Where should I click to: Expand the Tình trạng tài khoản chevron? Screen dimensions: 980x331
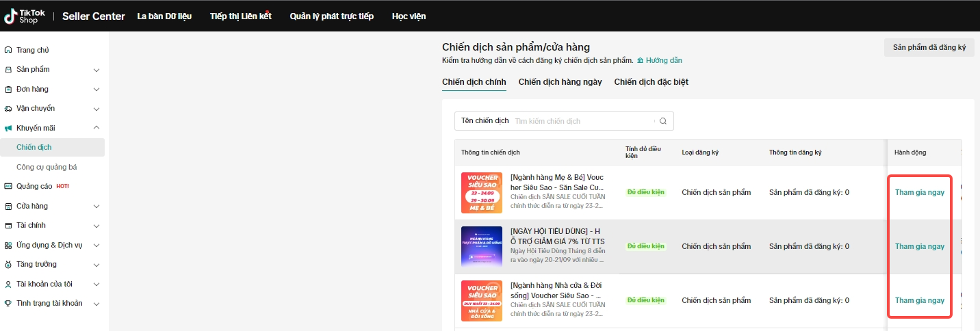click(x=96, y=304)
